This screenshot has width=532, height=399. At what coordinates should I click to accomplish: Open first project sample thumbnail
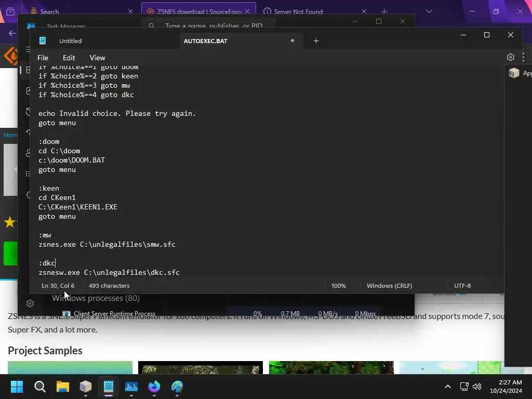[x=70, y=367]
